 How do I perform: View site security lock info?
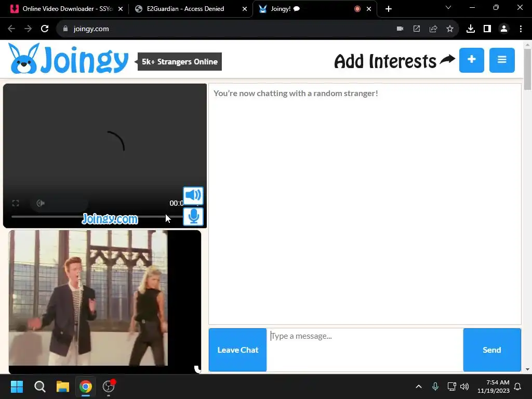click(x=65, y=29)
